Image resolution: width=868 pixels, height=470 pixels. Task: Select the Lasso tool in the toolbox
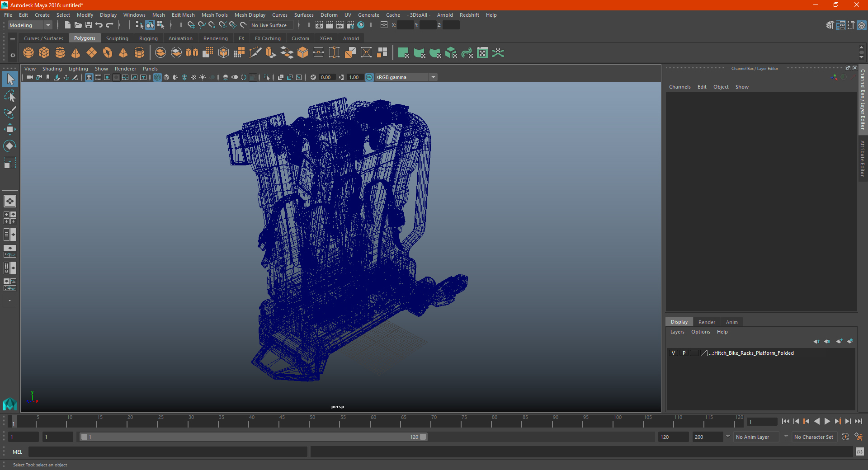pos(10,96)
